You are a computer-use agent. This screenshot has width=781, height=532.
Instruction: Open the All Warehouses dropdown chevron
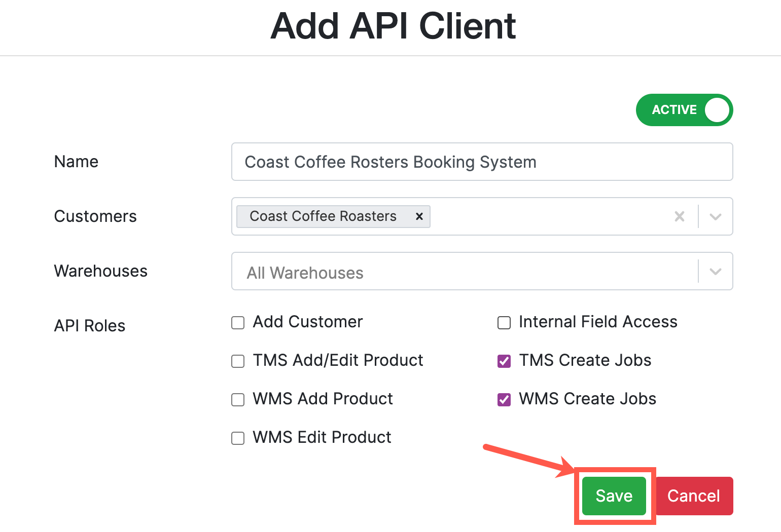point(716,271)
